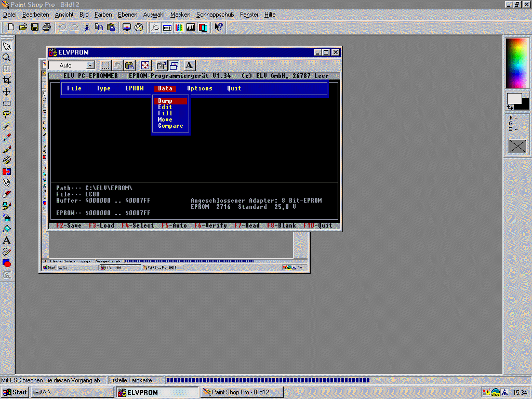Select the Crop tool
The width and height of the screenshot is (532, 399).
(x=7, y=80)
